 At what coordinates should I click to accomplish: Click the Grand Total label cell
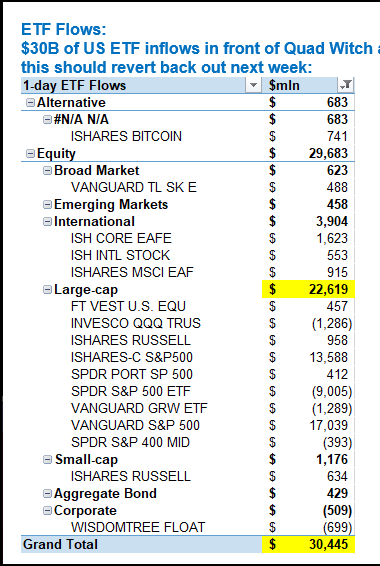141,544
